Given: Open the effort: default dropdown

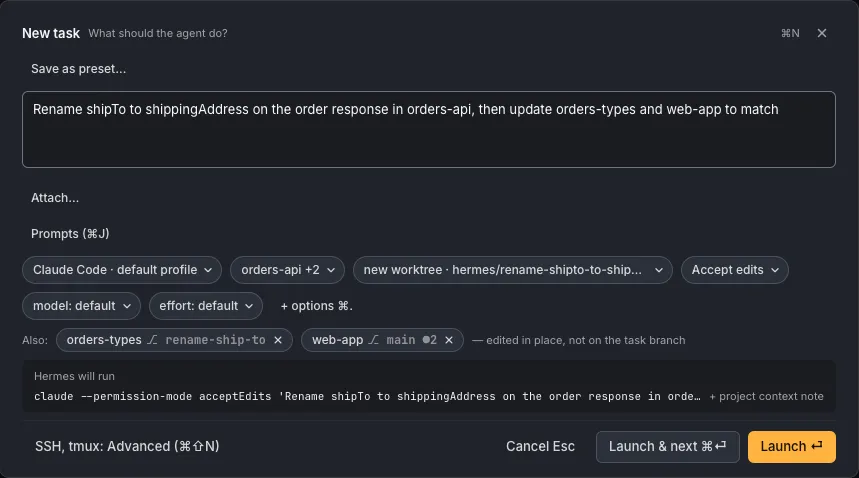Looking at the screenshot, I should coord(205,306).
